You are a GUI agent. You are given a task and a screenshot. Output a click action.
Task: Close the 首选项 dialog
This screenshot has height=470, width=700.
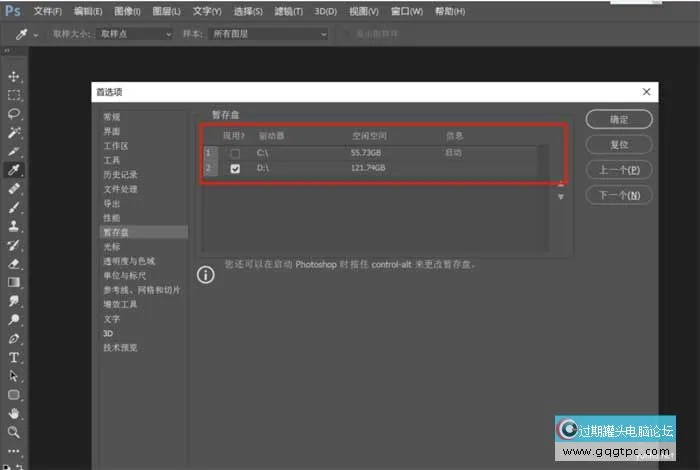[x=646, y=92]
